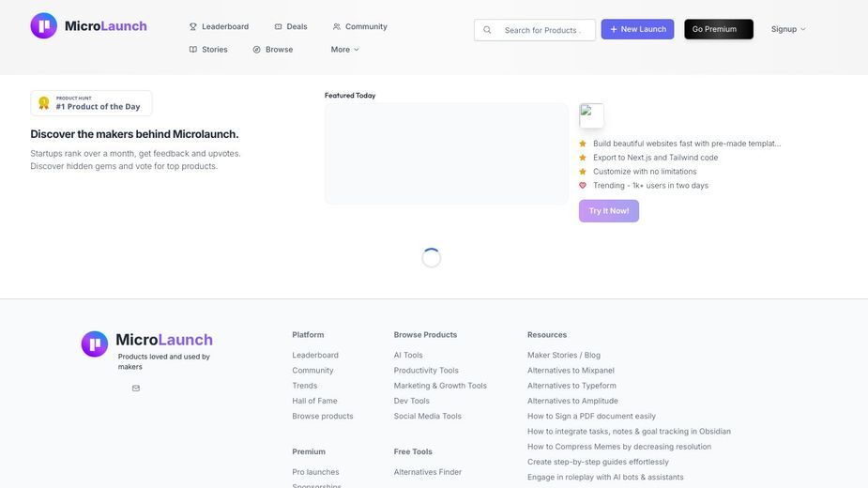Click 'Customize with no limitations' text
This screenshot has width=868, height=488.
(645, 172)
